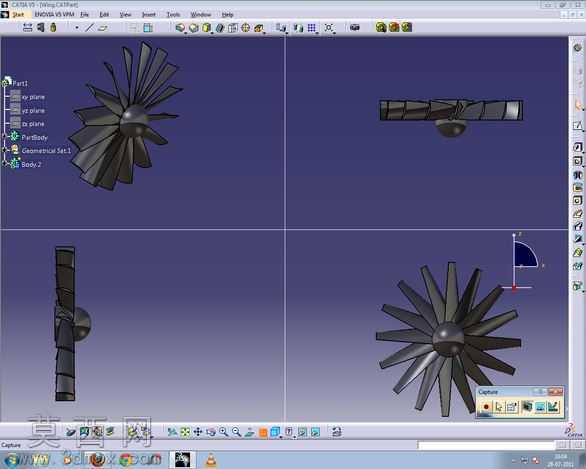Viewport: 586px width, 469px height.
Task: Click the command input field in status bar
Action: (486, 445)
